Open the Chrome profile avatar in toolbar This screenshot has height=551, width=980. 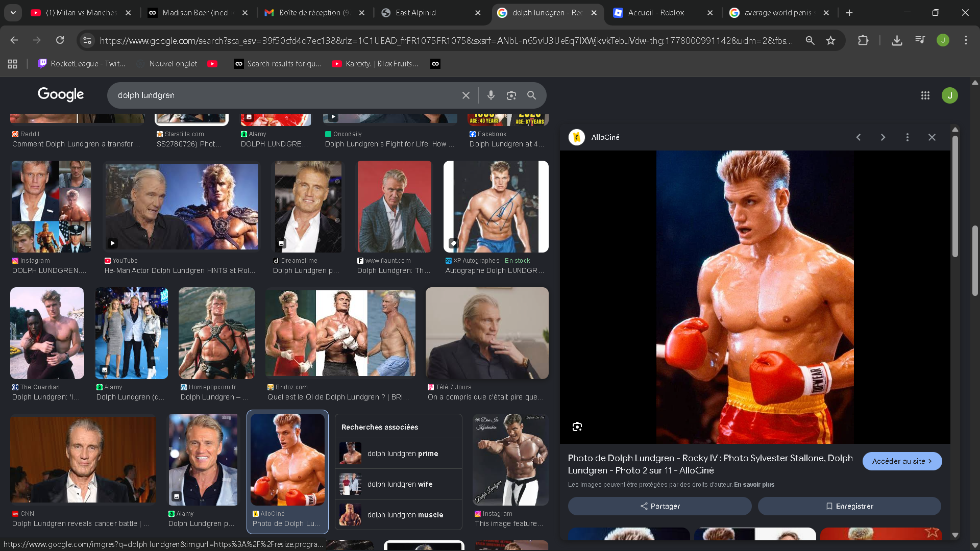click(943, 40)
